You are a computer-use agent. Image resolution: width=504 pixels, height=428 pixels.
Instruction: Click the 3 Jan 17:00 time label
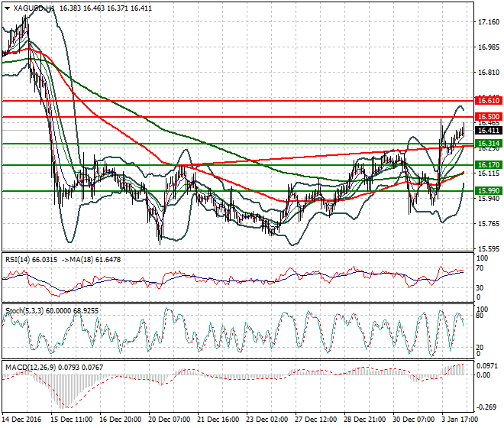click(460, 420)
